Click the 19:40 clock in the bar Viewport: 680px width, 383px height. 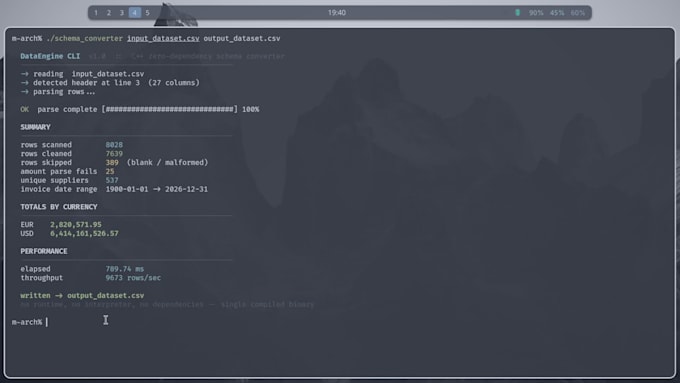click(x=337, y=13)
